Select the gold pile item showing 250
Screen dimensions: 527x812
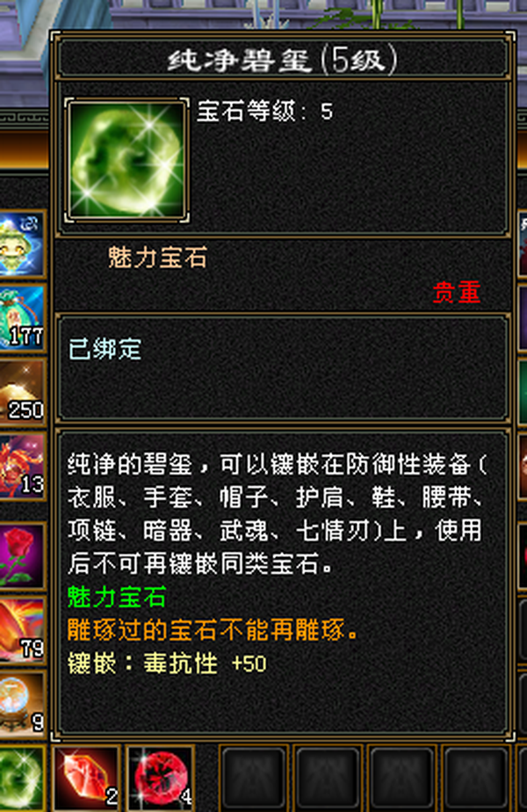click(x=22, y=391)
